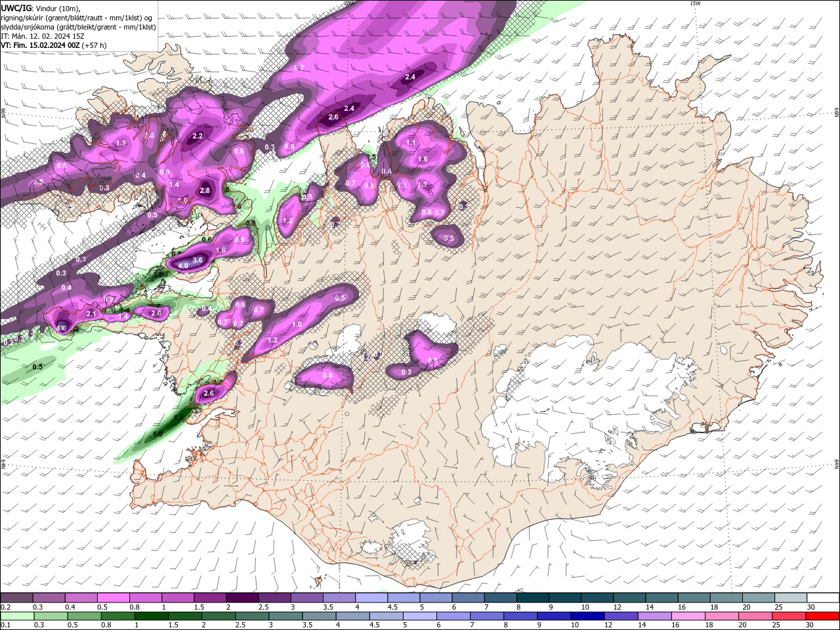Pick the darkest purple 2–2.5 swatch in top legend row
The image size is (840, 630).
point(241,598)
